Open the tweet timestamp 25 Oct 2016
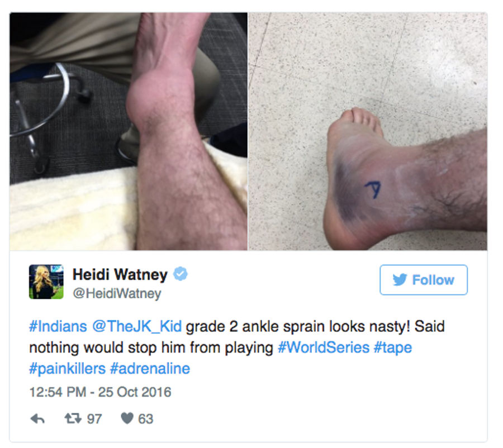 (101, 392)
